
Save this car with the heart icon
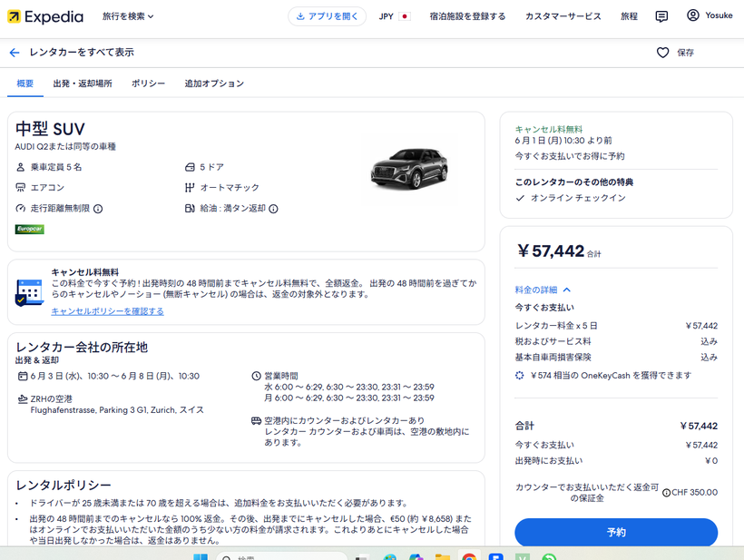pos(663,53)
